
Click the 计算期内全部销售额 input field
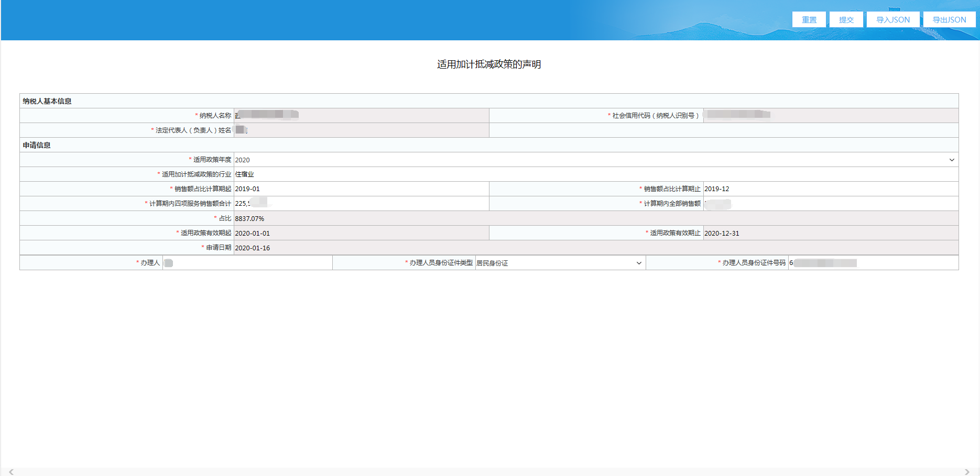click(830, 204)
